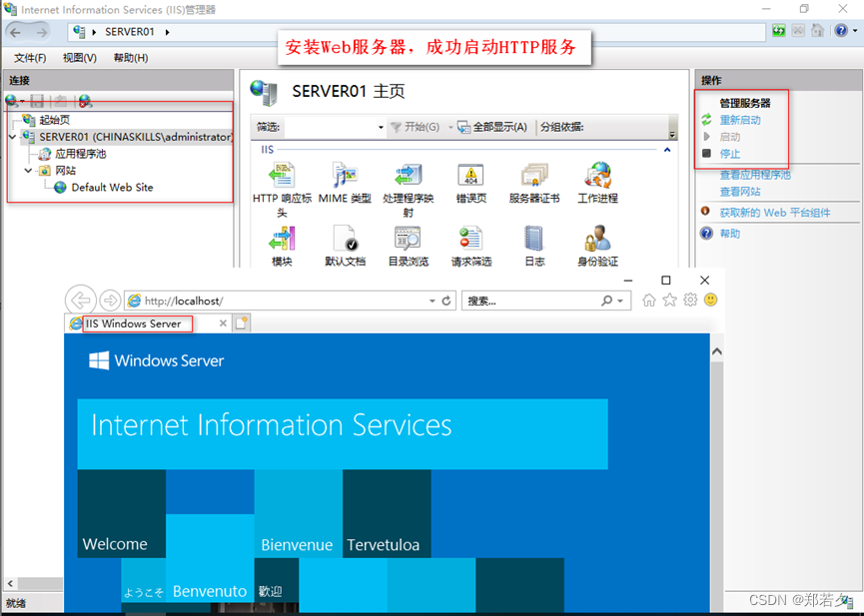Open the 帮助(H) menu
The width and height of the screenshot is (864, 616).
coord(131,58)
